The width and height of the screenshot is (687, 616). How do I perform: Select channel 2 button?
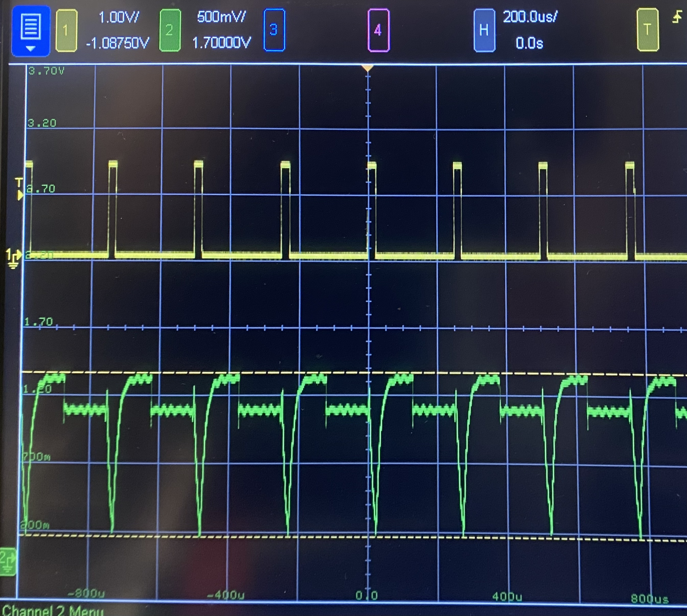point(170,30)
